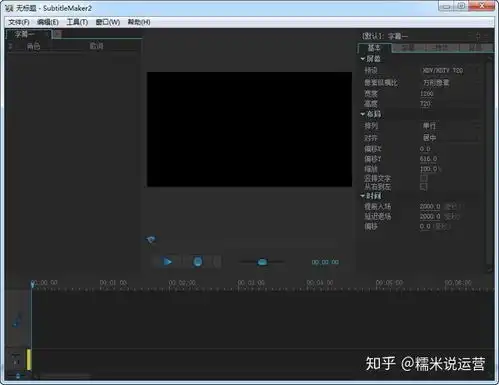This screenshot has width=499, height=385.
Task: Click the add-tab button next to 字幕一 tab
Action: tap(57, 34)
